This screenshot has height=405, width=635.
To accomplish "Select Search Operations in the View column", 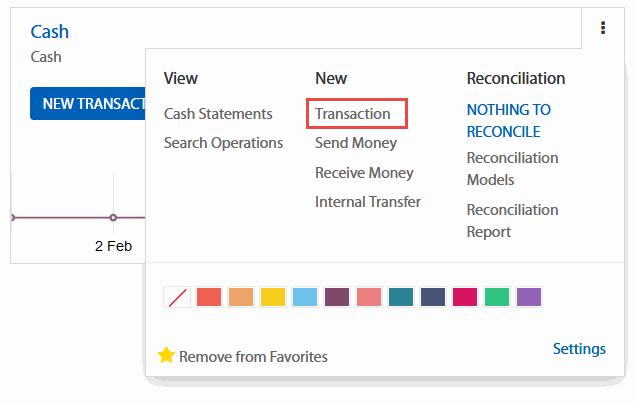I will [x=223, y=143].
